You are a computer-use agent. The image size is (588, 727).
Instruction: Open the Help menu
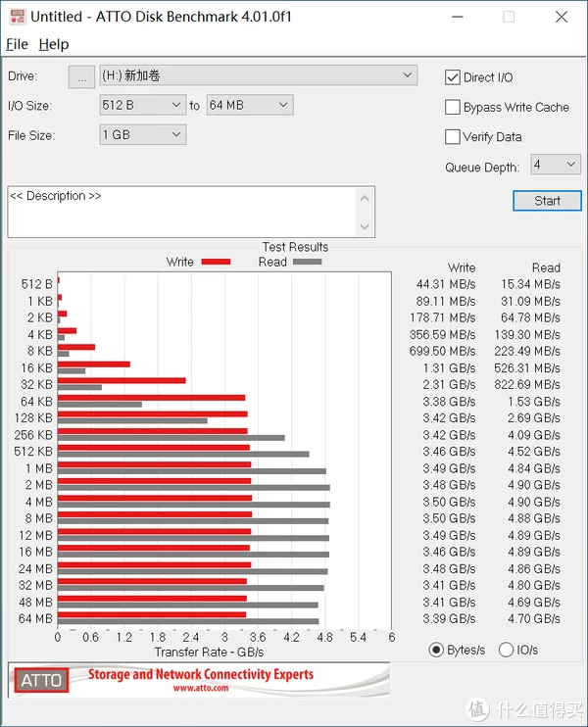[x=54, y=44]
